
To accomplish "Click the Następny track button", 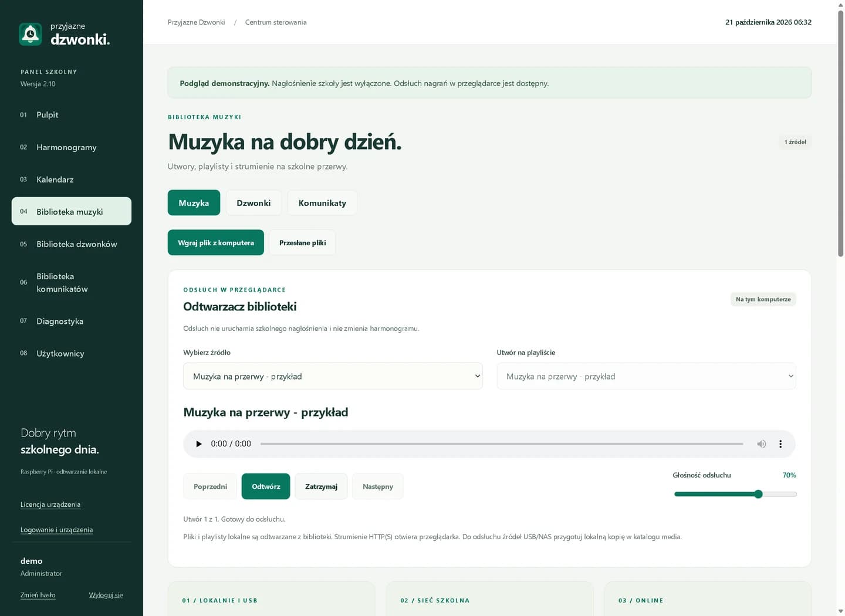I will (378, 486).
